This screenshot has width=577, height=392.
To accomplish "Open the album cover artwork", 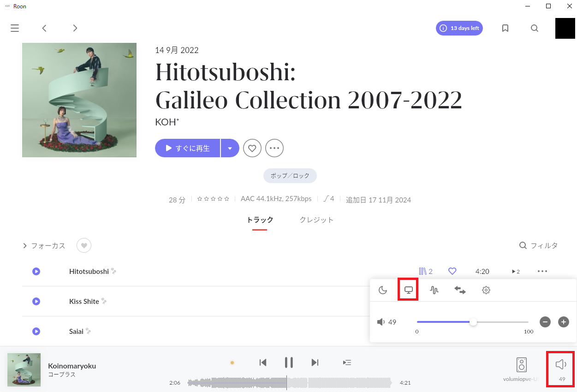I will coord(79,100).
